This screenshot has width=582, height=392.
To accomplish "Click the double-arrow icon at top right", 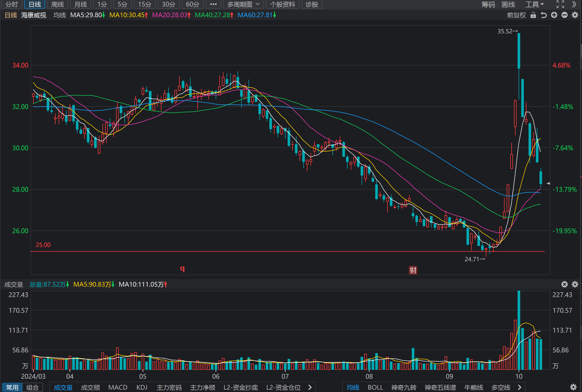I will [574, 4].
